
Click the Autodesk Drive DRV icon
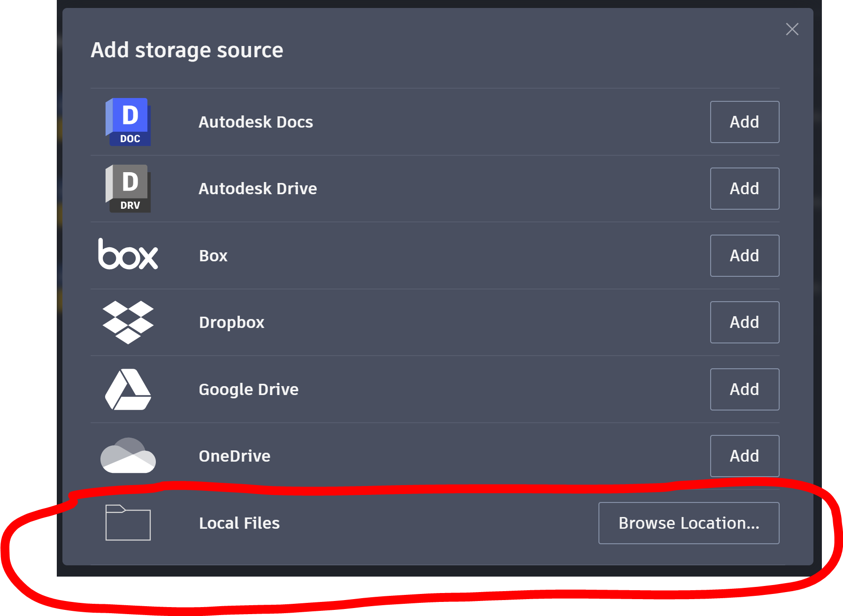tap(128, 189)
